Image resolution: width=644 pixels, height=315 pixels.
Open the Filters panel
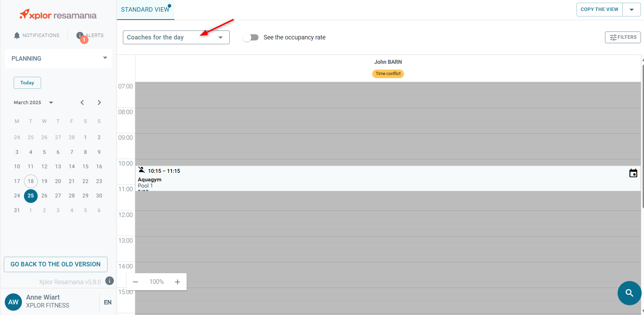tap(622, 37)
